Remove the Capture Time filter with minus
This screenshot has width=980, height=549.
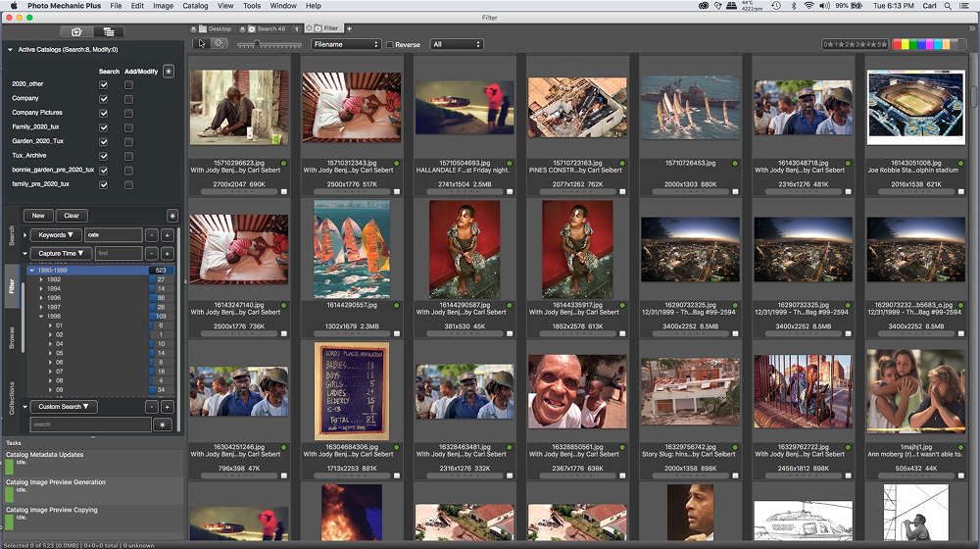151,254
